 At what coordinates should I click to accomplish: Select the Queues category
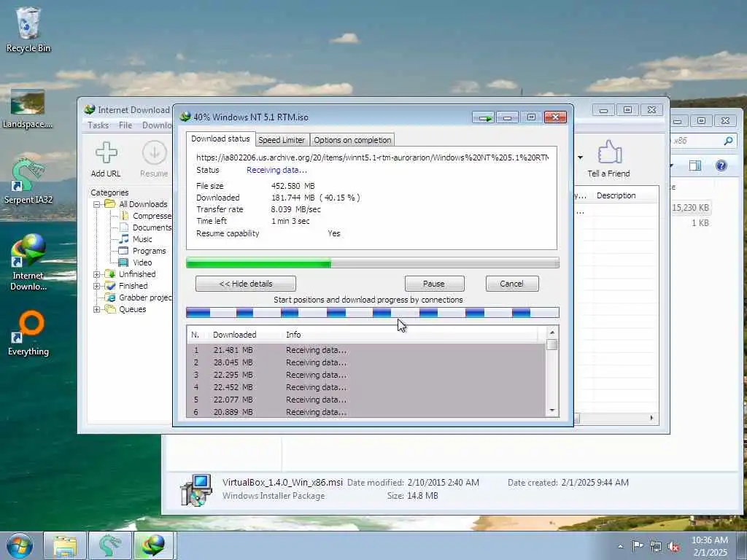pyautogui.click(x=125, y=309)
